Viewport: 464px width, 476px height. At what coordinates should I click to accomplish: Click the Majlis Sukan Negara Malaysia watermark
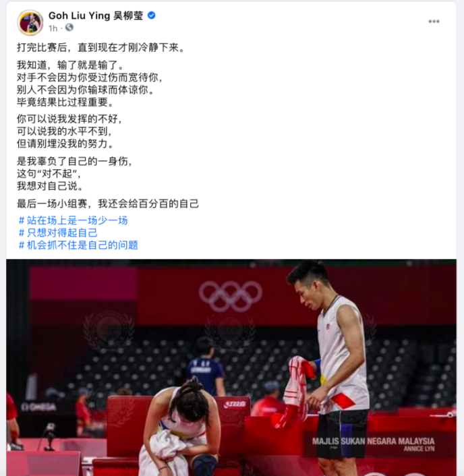tap(373, 441)
